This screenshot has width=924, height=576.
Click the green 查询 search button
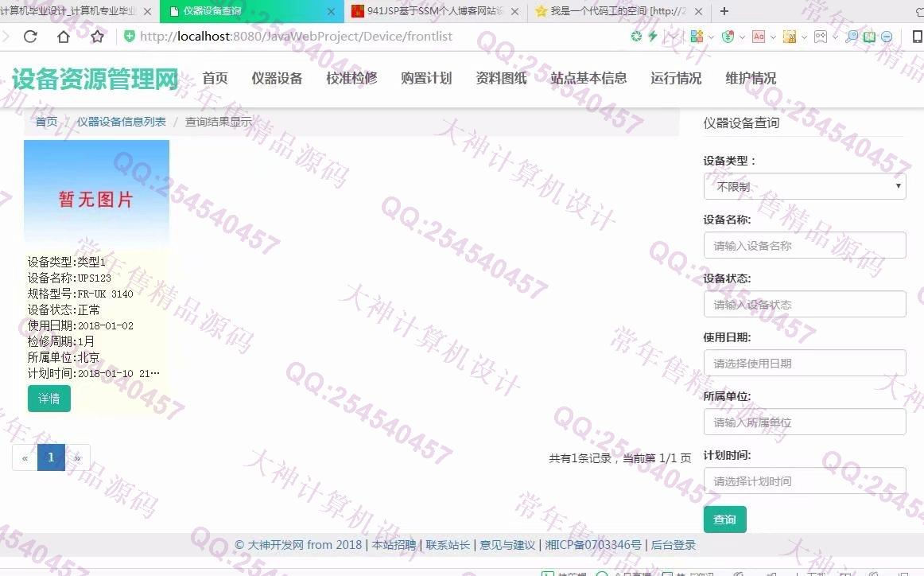725,520
